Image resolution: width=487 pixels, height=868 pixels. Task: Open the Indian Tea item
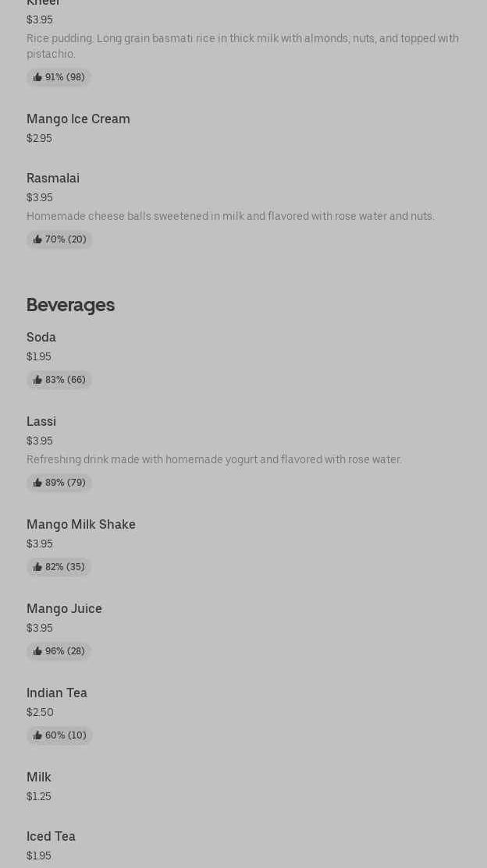pos(57,693)
